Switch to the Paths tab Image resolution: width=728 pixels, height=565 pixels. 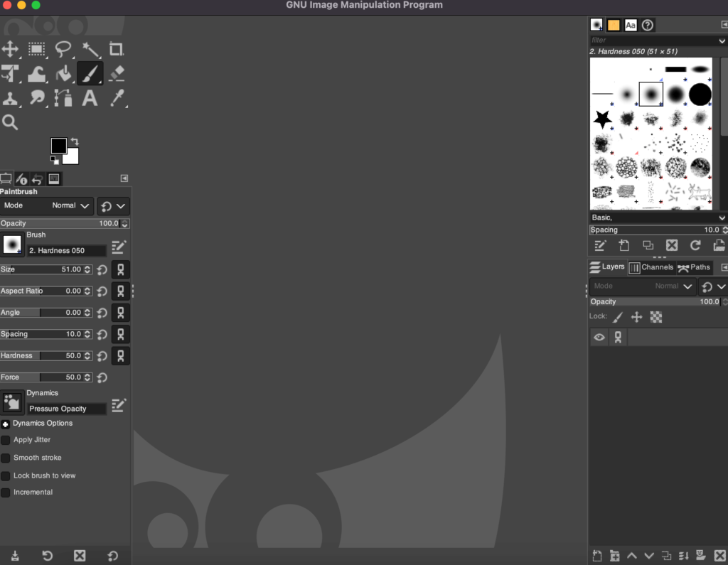693,267
